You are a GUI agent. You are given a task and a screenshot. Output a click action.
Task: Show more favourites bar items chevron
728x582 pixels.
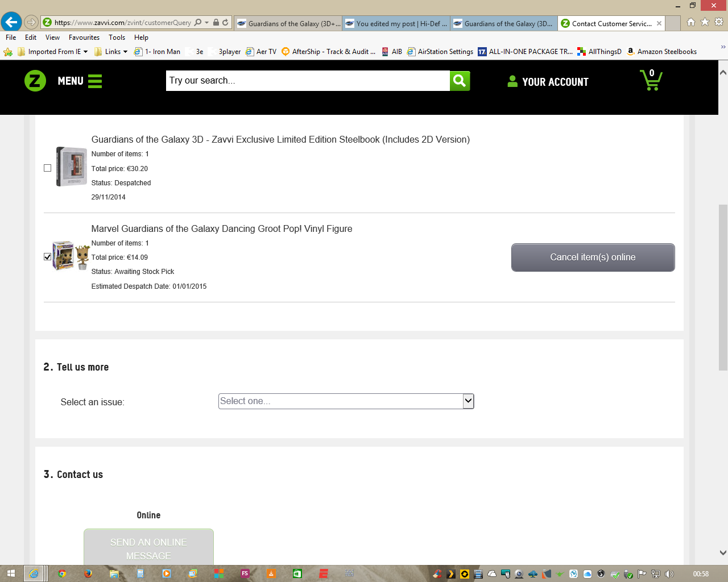click(723, 47)
